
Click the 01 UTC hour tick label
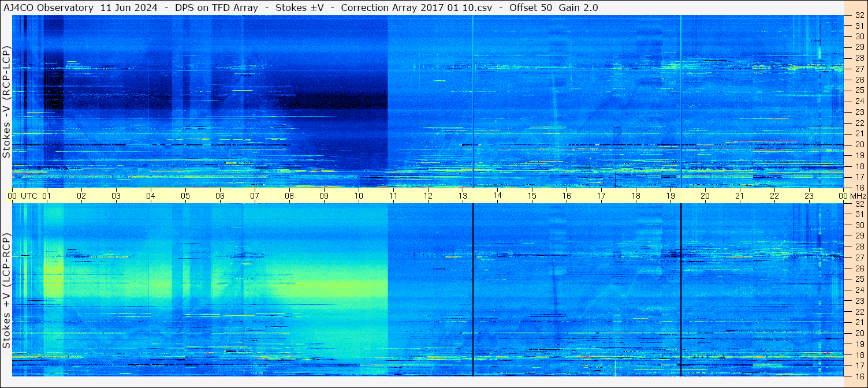[47, 196]
